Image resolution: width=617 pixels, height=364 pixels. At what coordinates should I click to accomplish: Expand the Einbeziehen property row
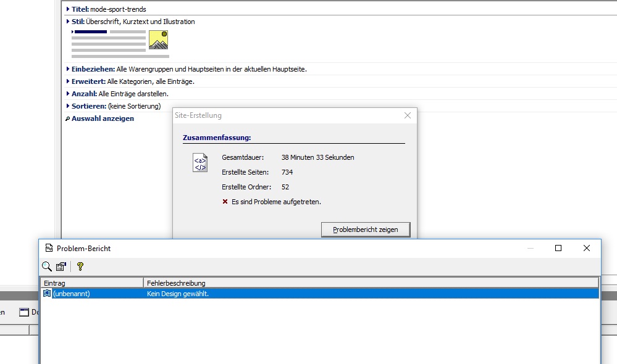click(x=68, y=69)
